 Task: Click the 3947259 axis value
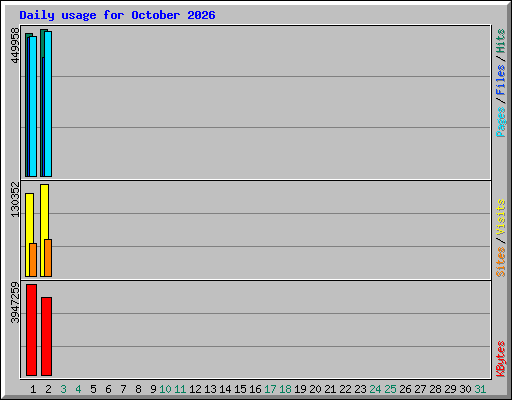15,302
